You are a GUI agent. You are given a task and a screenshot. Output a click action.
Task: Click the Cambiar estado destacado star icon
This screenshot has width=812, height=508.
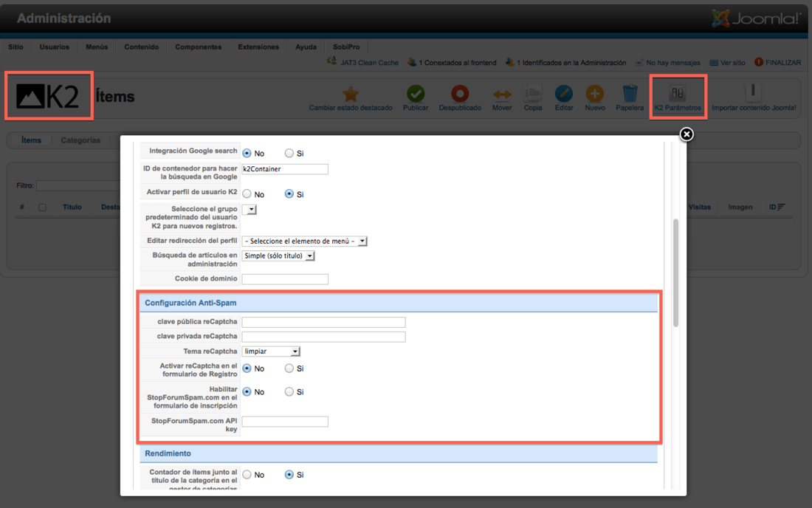(x=351, y=94)
